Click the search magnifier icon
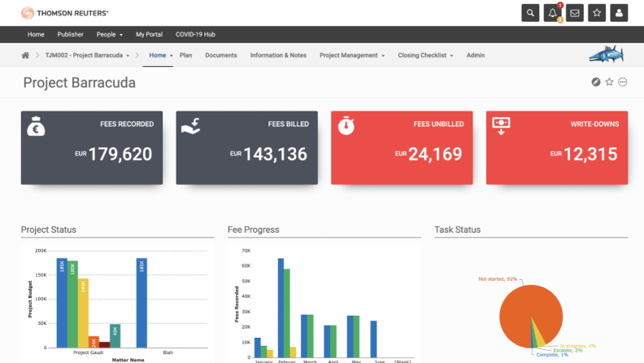This screenshot has width=644, height=363. point(530,13)
